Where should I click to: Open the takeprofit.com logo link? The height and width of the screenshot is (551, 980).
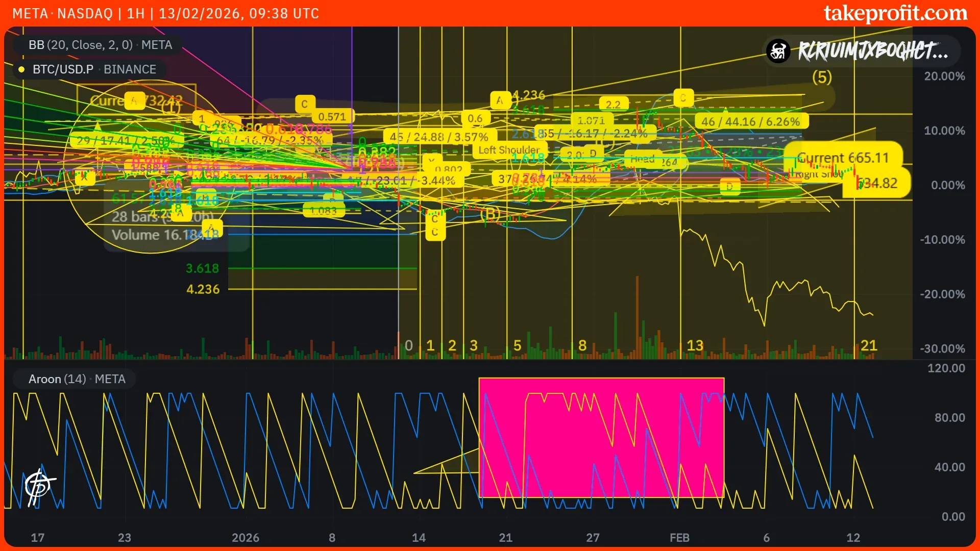coord(895,13)
